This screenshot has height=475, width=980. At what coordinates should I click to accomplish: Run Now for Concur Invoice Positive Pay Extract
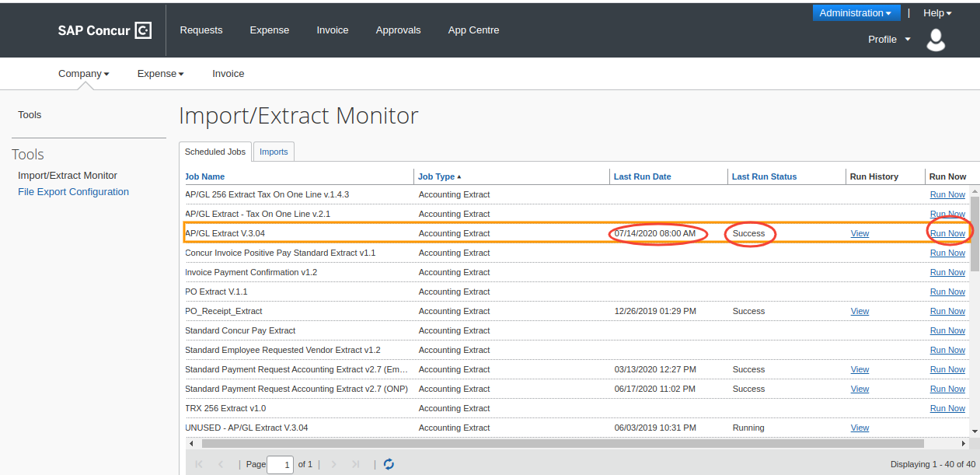point(947,253)
